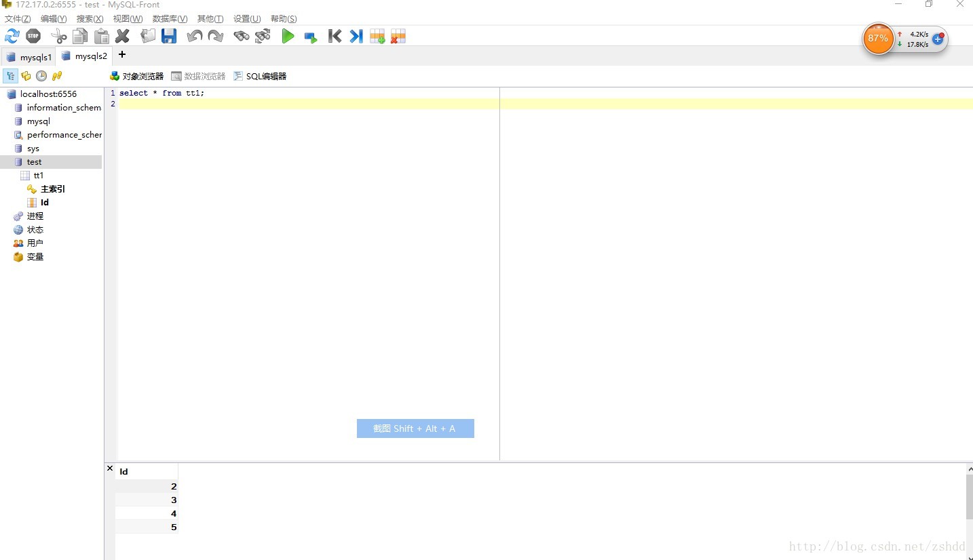Click the Copy icon in toolbar
The height and width of the screenshot is (560, 973).
[x=80, y=37]
